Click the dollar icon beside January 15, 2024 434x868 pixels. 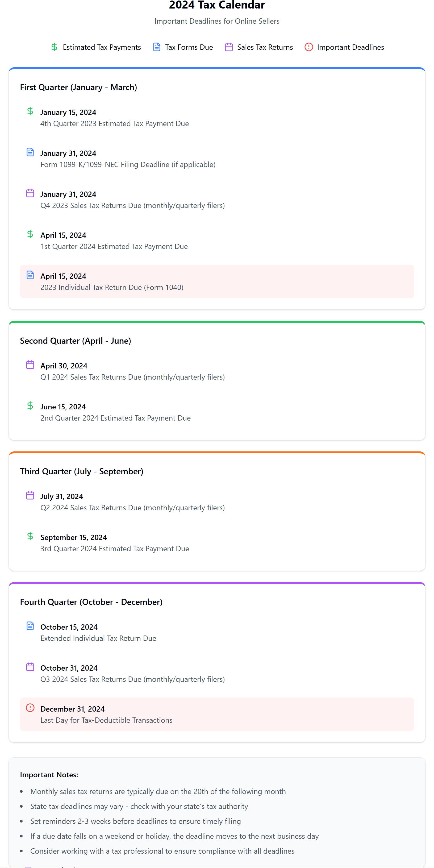coord(30,111)
